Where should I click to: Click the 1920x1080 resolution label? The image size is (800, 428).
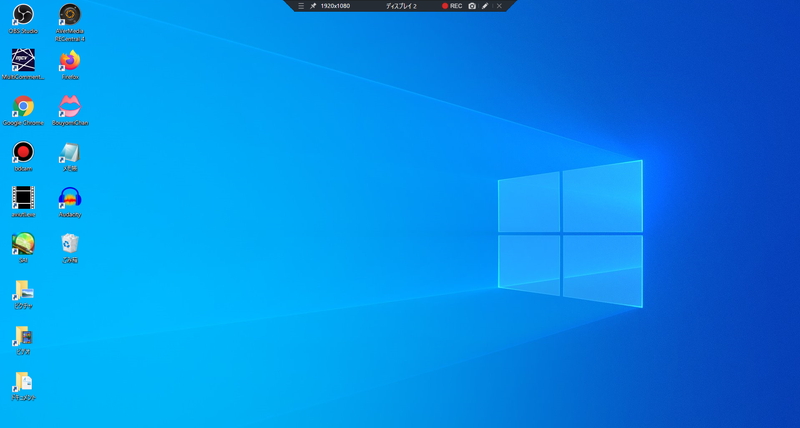click(335, 6)
